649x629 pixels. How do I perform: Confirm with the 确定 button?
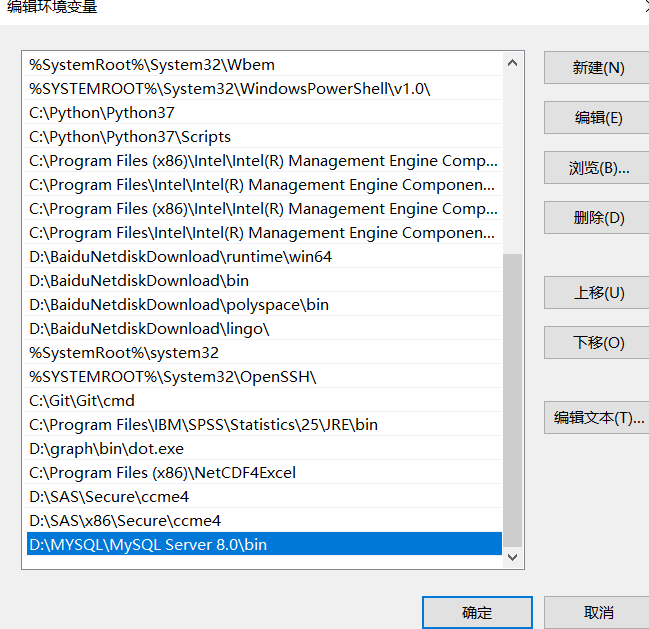tap(477, 612)
